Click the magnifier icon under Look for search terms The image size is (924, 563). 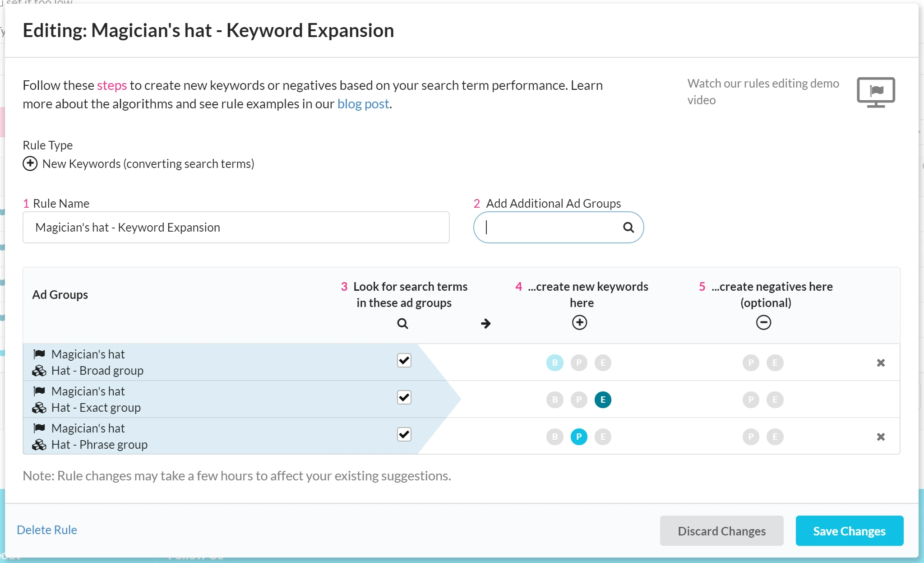402,323
